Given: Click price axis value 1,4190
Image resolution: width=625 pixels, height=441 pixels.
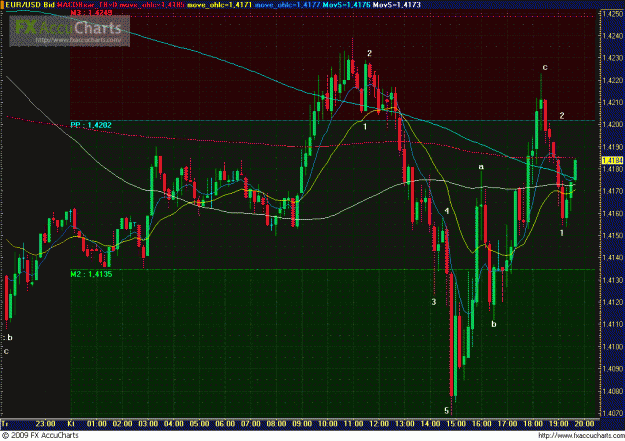Looking at the screenshot, I should point(613,147).
